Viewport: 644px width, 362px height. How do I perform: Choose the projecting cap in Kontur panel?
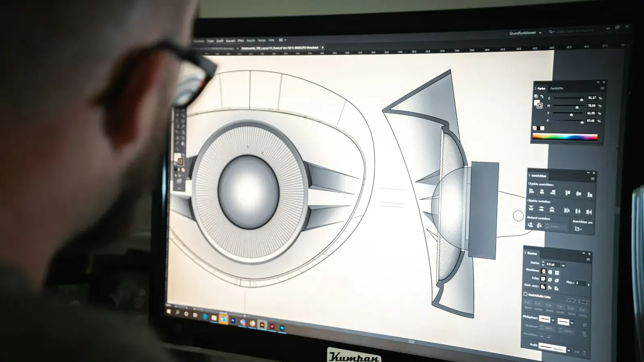(557, 272)
